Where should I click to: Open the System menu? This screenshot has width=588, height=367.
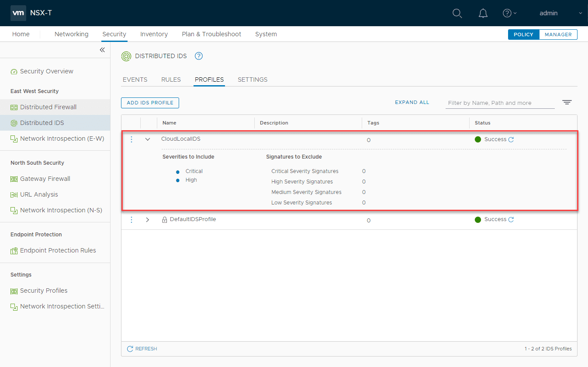266,34
